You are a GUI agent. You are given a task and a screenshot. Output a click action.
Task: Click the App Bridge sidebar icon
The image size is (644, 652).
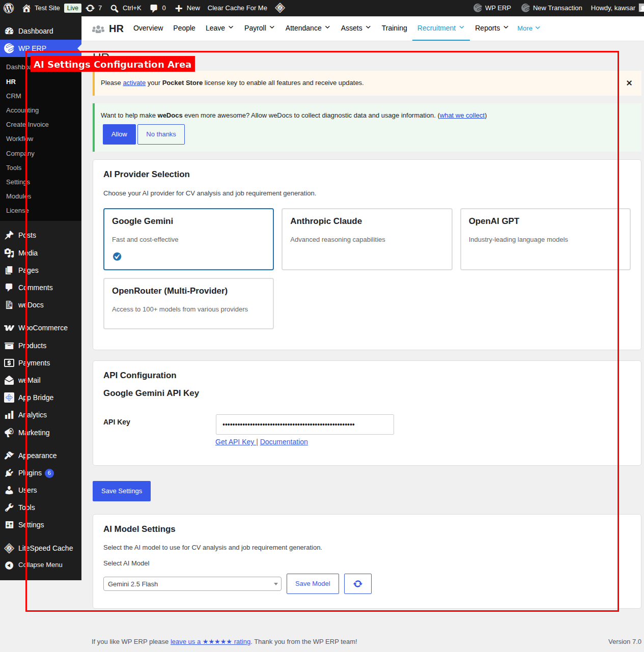click(x=9, y=398)
